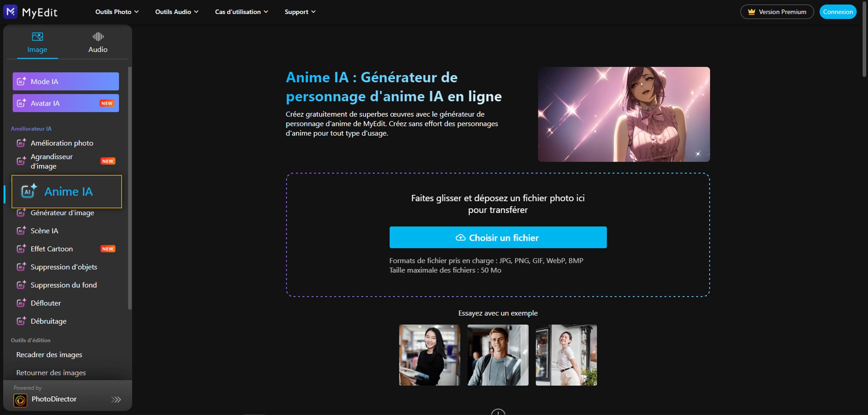Switch to the Image panel

pos(37,42)
